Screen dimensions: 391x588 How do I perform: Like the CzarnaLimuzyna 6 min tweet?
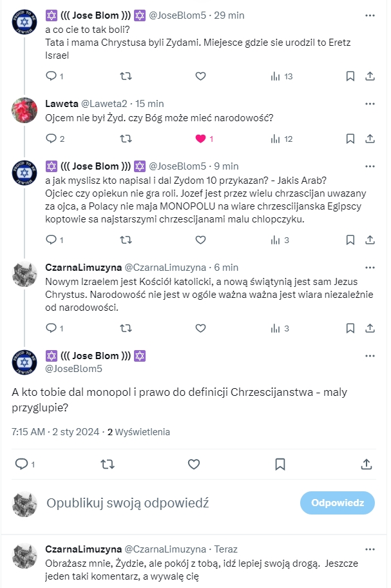[200, 328]
